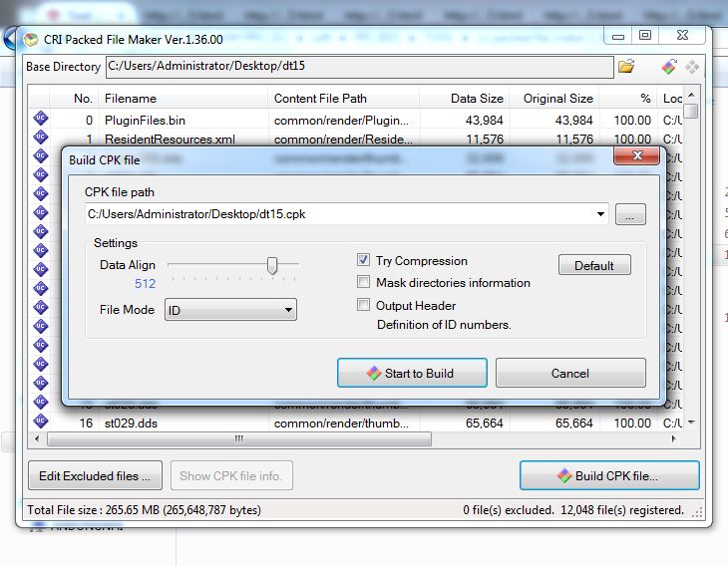Close the Build CPK file dialog
Image resolution: width=728 pixels, height=566 pixels.
click(636, 156)
